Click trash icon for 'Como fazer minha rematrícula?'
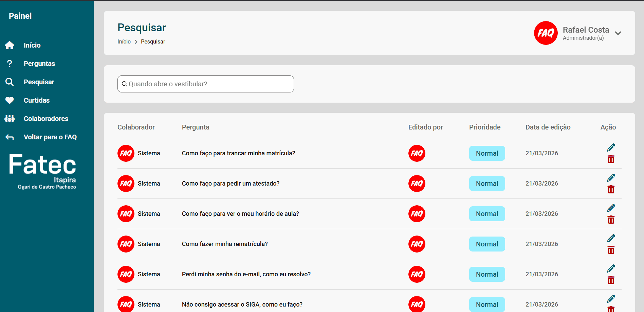 pyautogui.click(x=611, y=250)
